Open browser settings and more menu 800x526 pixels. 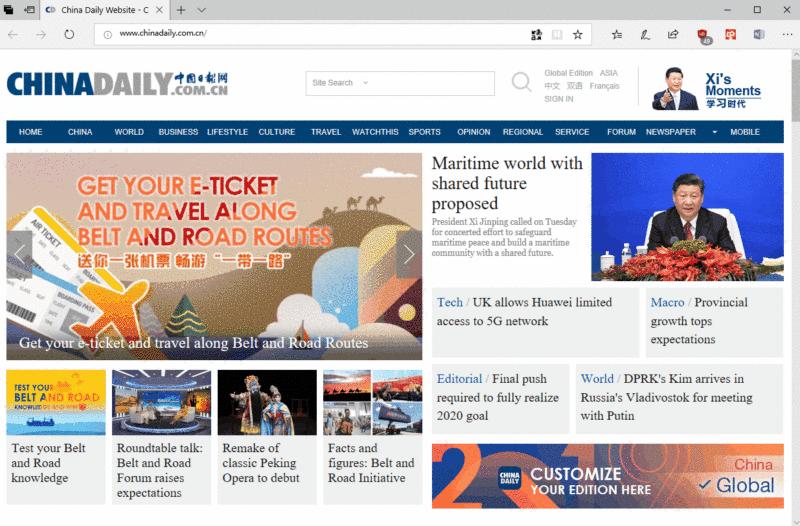pyautogui.click(x=787, y=35)
